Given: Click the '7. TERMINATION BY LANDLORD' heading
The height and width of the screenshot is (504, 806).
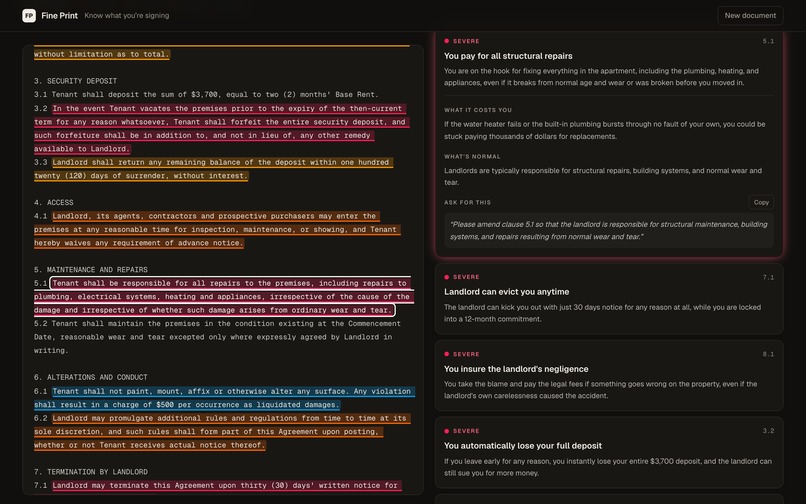Looking at the screenshot, I should 91,472.
